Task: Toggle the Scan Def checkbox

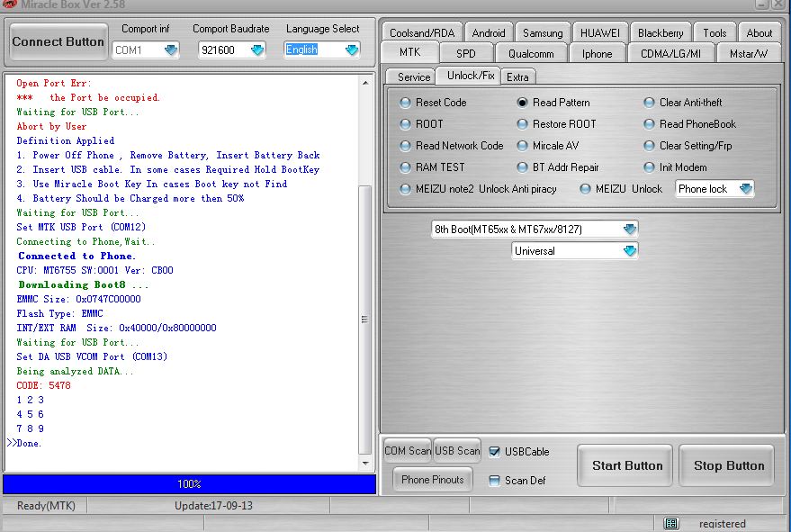Action: coord(494,481)
